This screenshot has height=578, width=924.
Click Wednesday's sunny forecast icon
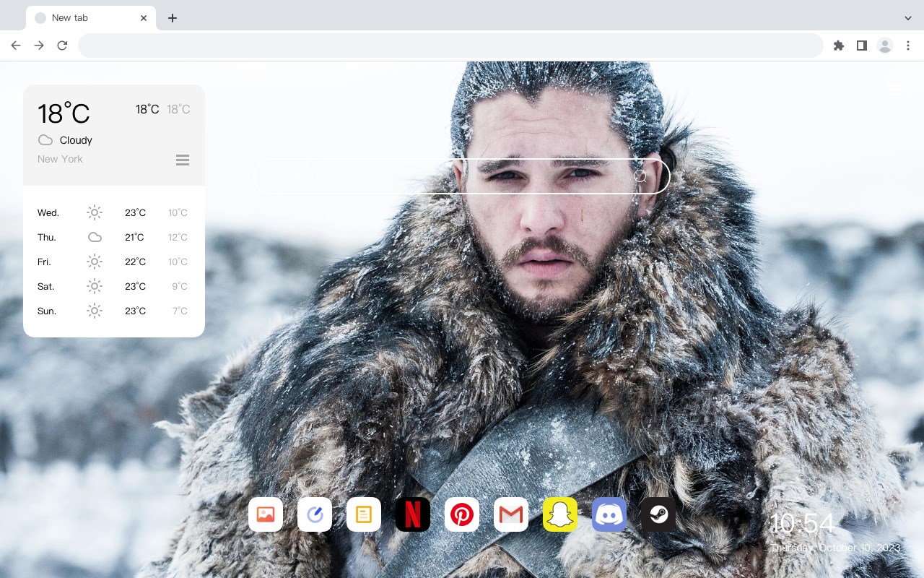95,212
